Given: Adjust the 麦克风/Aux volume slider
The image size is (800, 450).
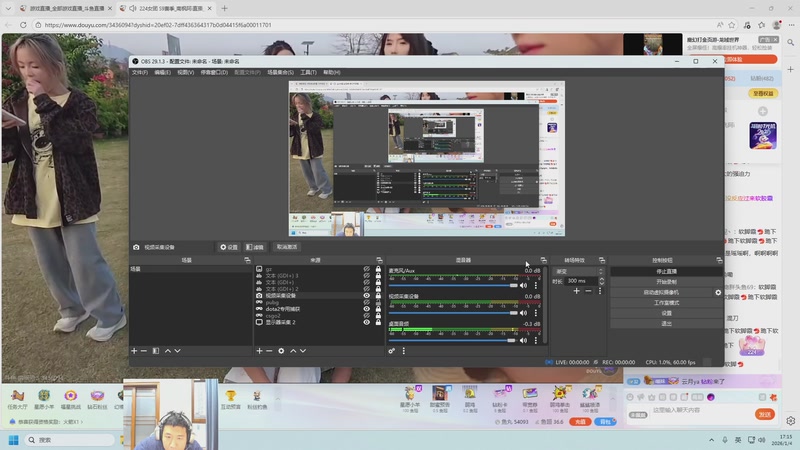Looking at the screenshot, I should click(x=453, y=285).
